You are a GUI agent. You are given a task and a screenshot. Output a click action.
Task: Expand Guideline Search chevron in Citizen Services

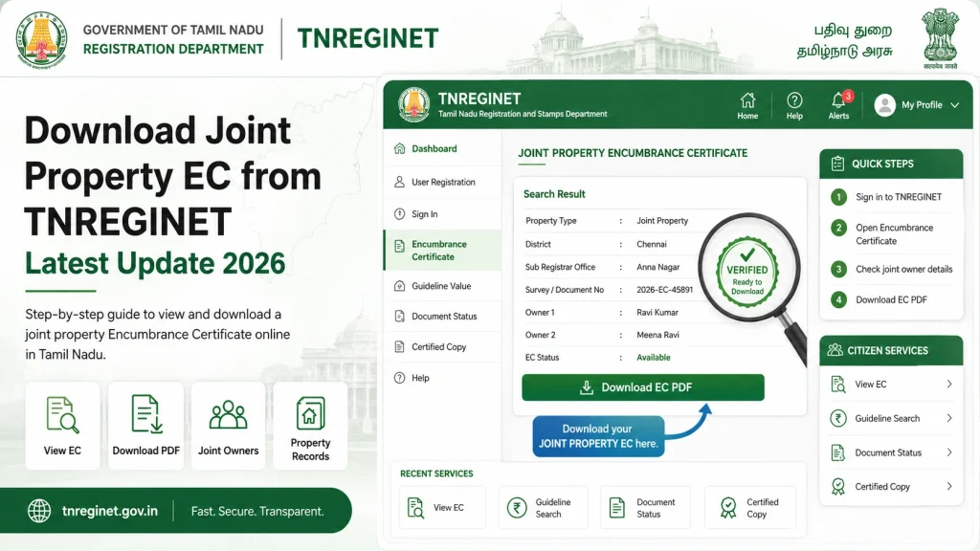point(948,418)
